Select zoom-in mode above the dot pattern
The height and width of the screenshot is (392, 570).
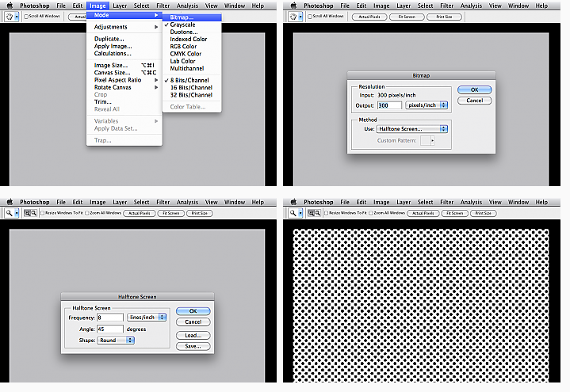tap(311, 213)
